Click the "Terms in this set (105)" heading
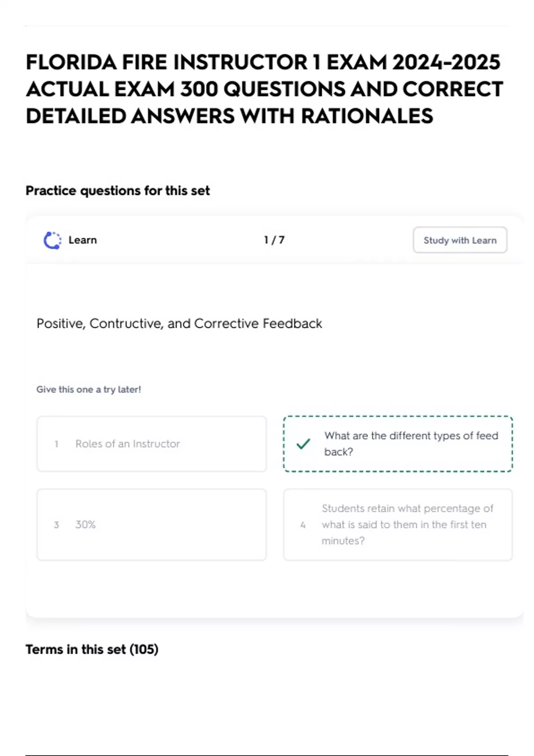The image size is (534, 756). (x=92, y=650)
